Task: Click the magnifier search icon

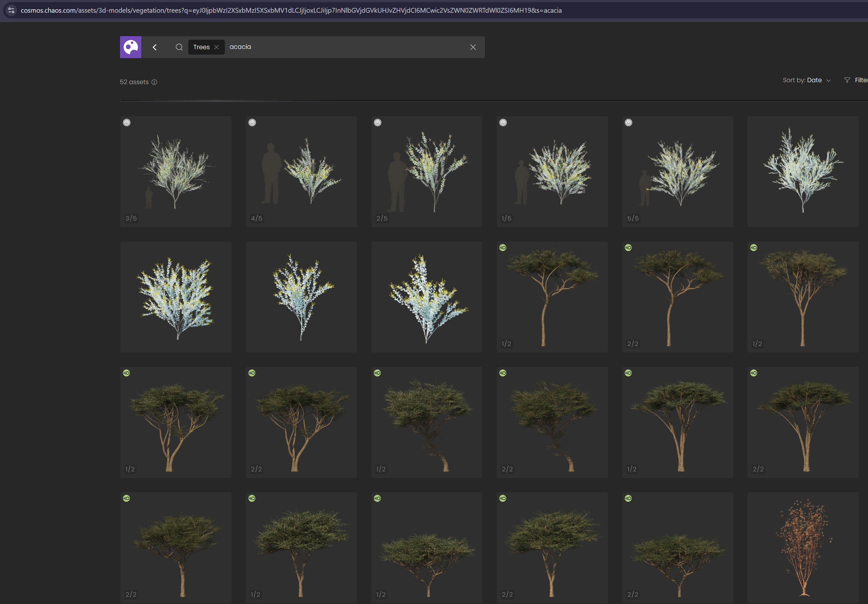Action: tap(179, 47)
